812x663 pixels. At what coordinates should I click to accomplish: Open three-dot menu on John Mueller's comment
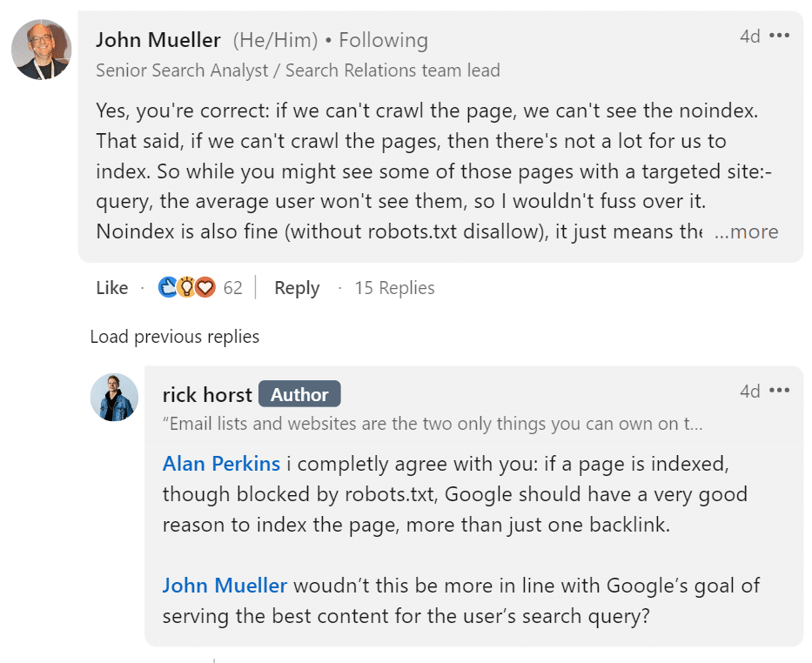click(x=780, y=37)
